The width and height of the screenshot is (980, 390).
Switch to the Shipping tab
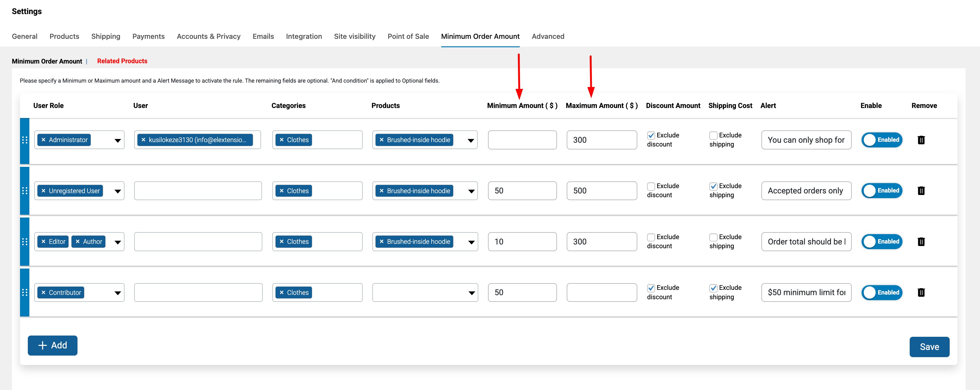pos(106,36)
